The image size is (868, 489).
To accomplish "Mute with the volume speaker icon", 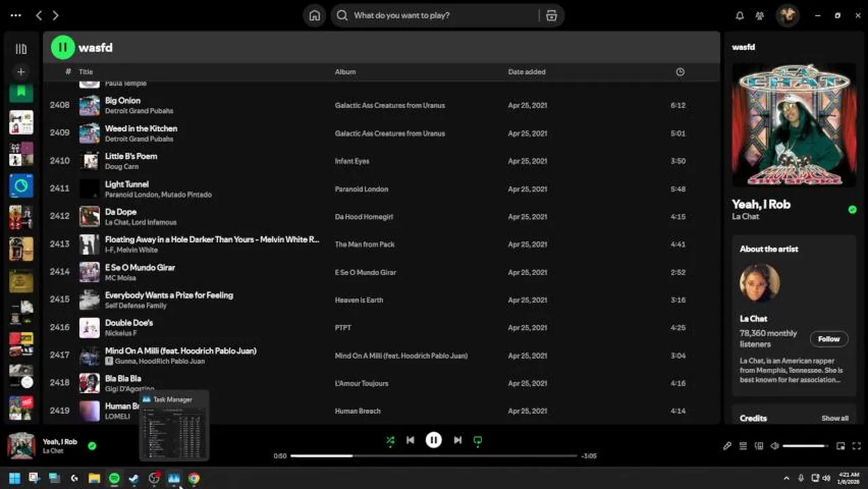I will point(775,446).
